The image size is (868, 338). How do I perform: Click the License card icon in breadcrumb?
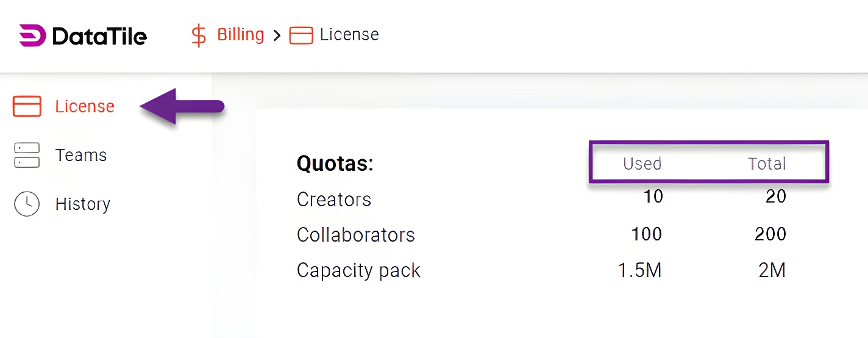(x=301, y=35)
